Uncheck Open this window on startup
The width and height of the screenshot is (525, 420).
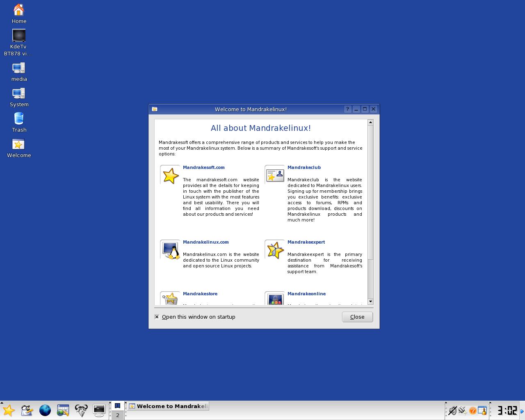pos(157,317)
